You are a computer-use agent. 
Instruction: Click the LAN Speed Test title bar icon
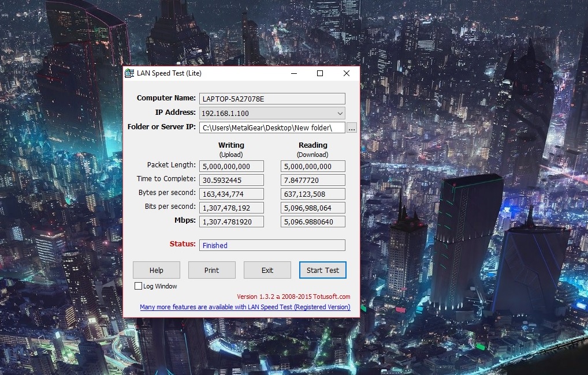click(x=130, y=73)
